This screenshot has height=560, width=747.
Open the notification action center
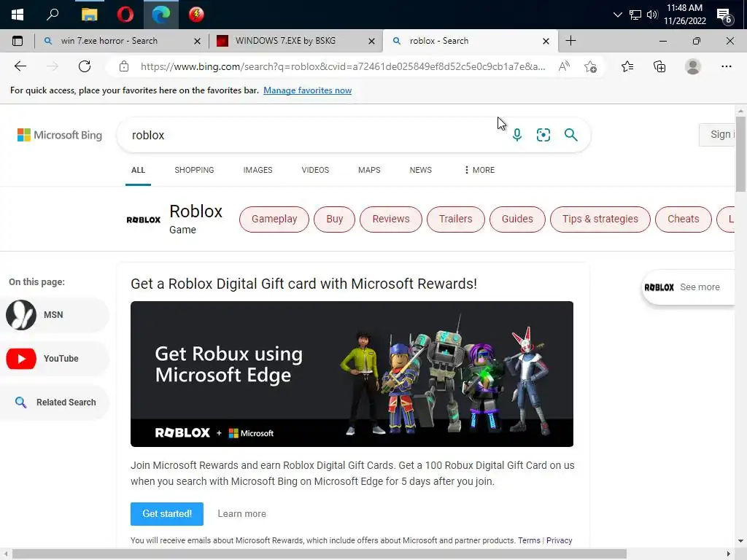tap(724, 16)
